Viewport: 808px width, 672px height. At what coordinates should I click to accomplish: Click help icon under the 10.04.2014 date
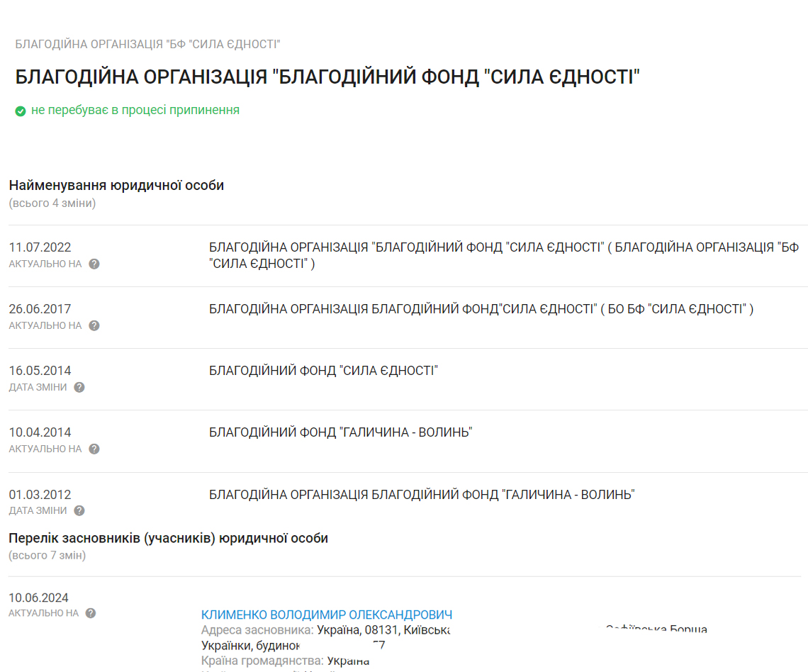pyautogui.click(x=94, y=449)
